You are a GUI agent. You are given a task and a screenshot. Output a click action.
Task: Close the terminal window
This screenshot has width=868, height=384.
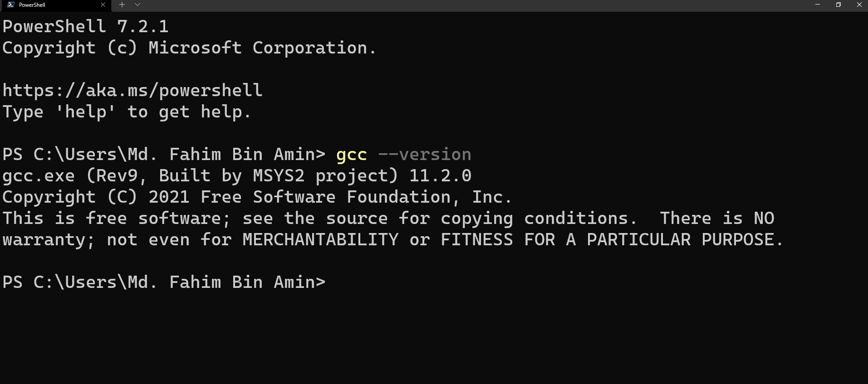tap(859, 5)
